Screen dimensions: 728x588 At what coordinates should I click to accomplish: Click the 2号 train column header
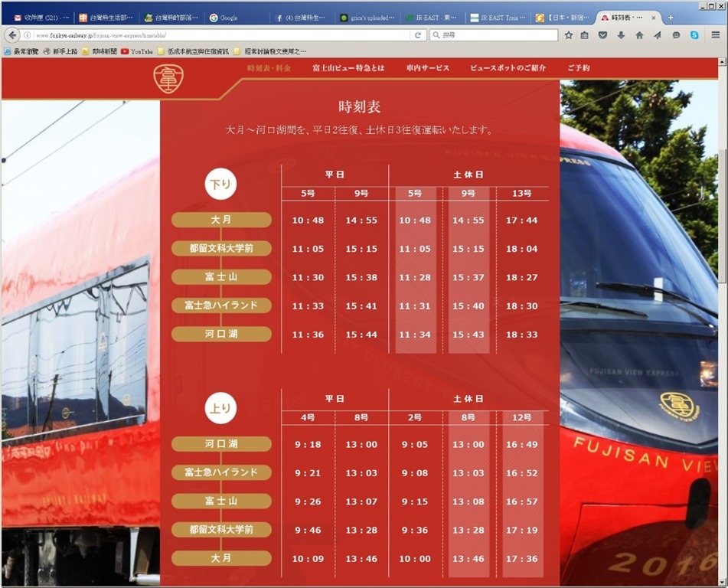pyautogui.click(x=415, y=417)
